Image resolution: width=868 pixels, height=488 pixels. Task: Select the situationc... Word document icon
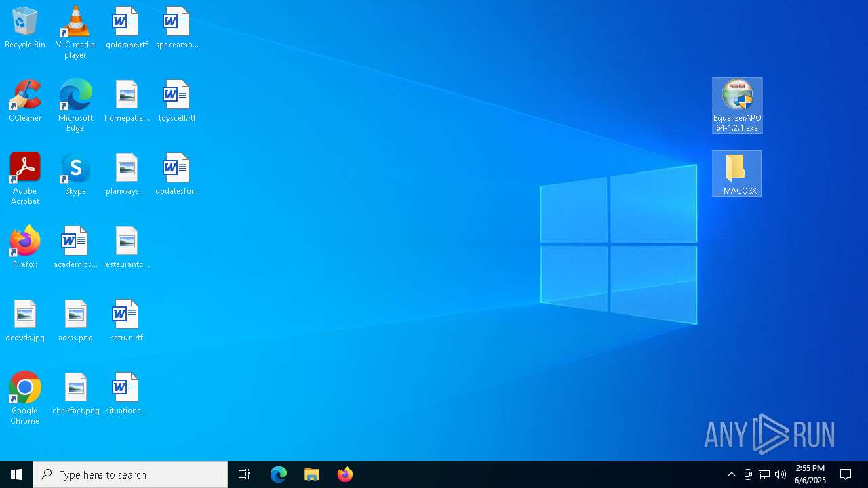(126, 394)
